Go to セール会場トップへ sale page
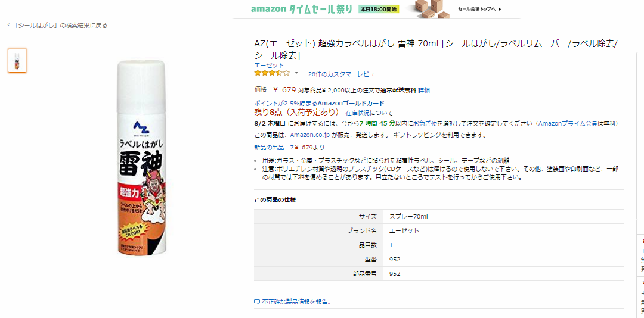This screenshot has width=644, height=318. tap(477, 9)
